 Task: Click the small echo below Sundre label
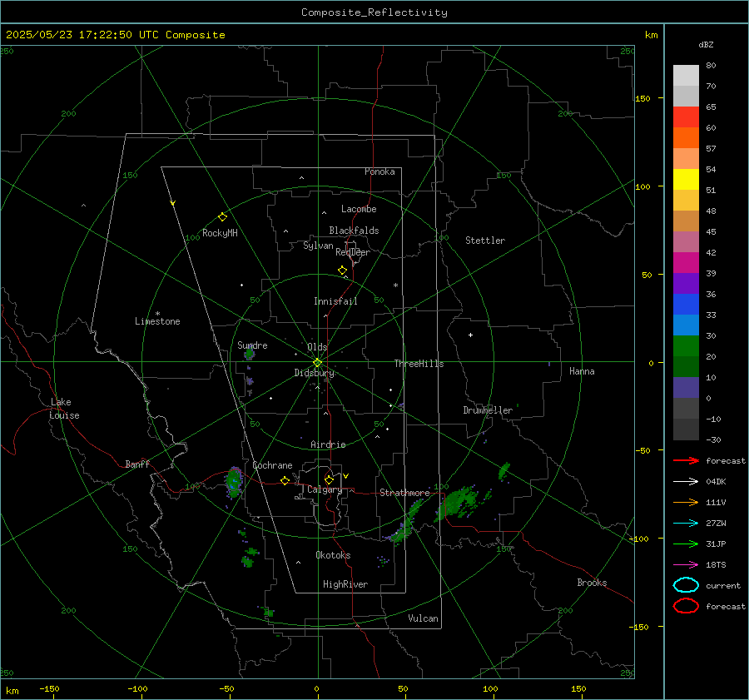point(249,354)
